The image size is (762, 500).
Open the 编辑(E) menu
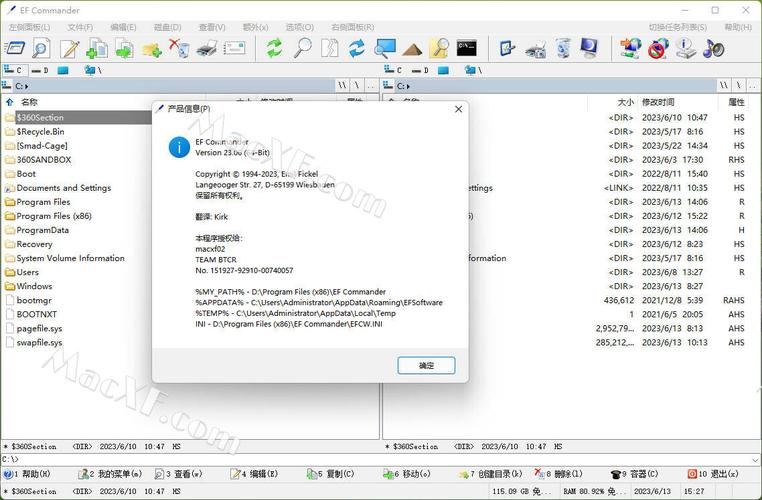point(123,27)
